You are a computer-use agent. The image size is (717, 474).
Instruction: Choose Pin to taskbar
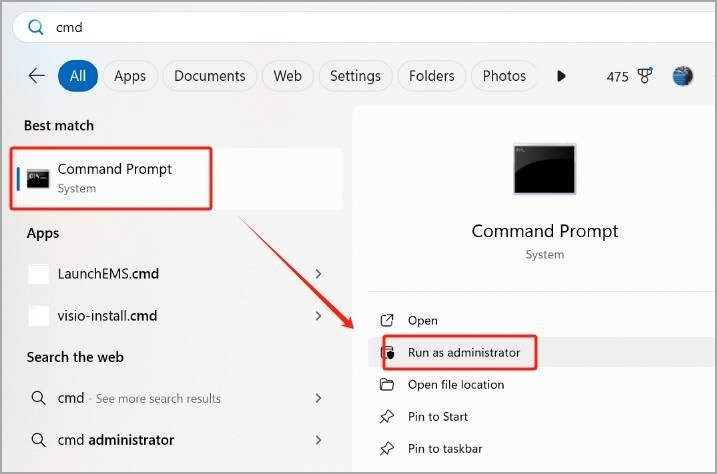542,448
